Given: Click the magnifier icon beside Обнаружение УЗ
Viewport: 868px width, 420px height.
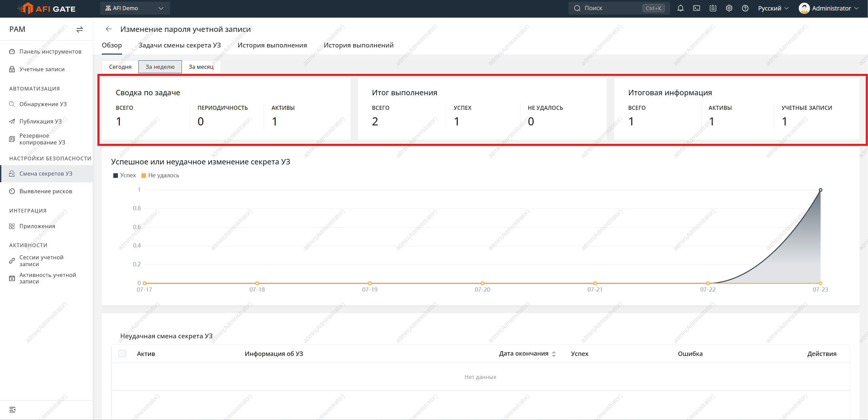Looking at the screenshot, I should 12,104.
